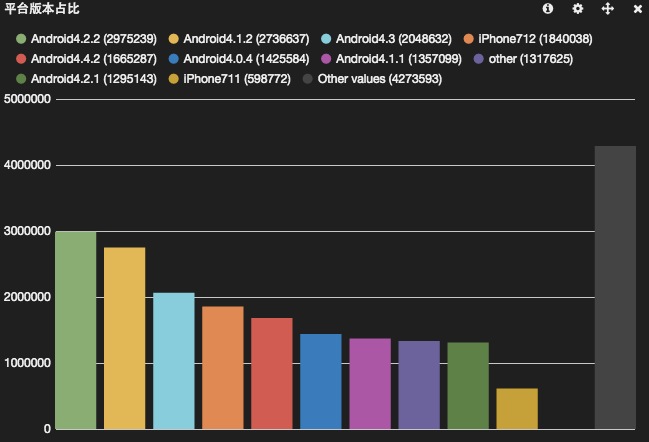Open panel settings via gear icon
649x442 pixels.
click(577, 9)
